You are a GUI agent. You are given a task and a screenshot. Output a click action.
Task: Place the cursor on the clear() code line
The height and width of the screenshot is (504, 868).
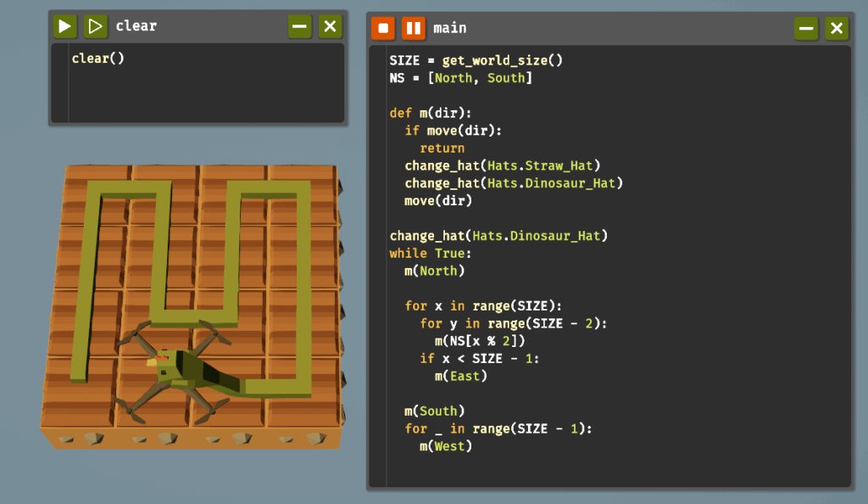click(x=98, y=59)
